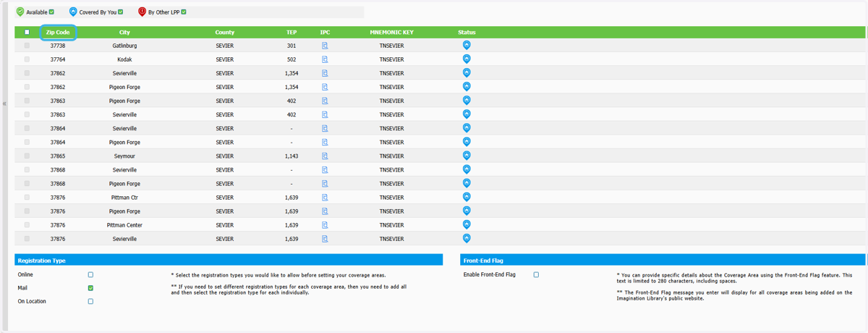Open IPC icon for 37863 Pigeon Forge row
The height and width of the screenshot is (333, 868).
325,101
